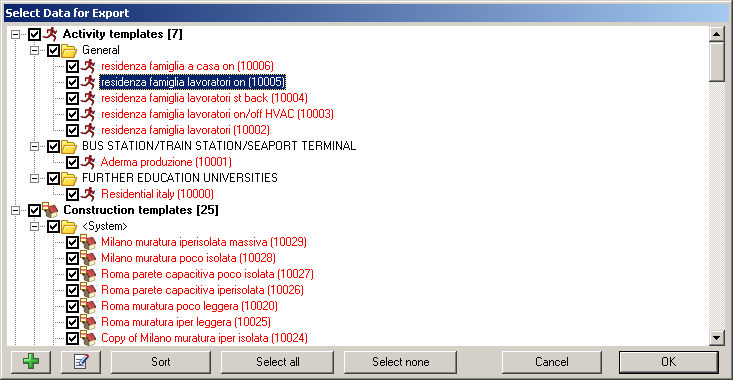
Task: Click the Sort button
Action: pos(161,362)
